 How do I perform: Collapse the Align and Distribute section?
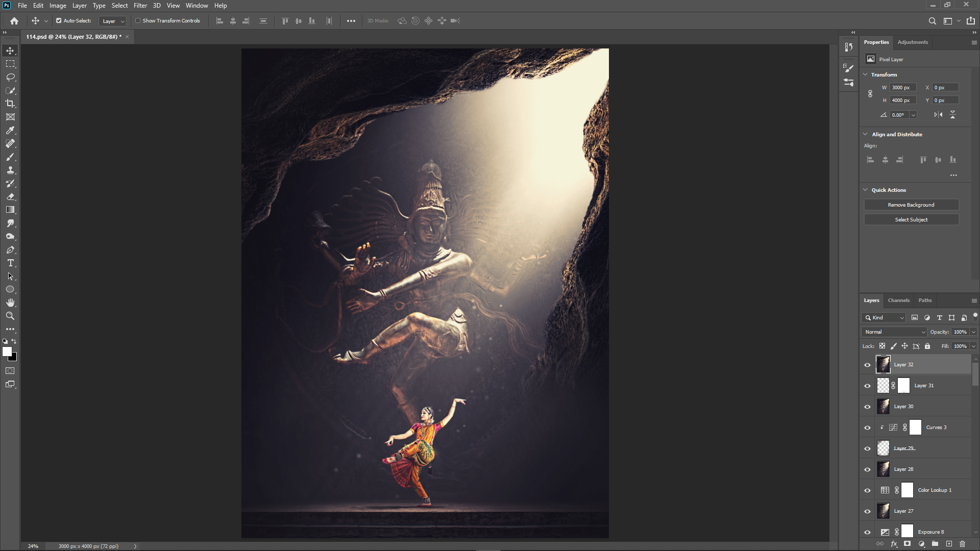pyautogui.click(x=865, y=134)
